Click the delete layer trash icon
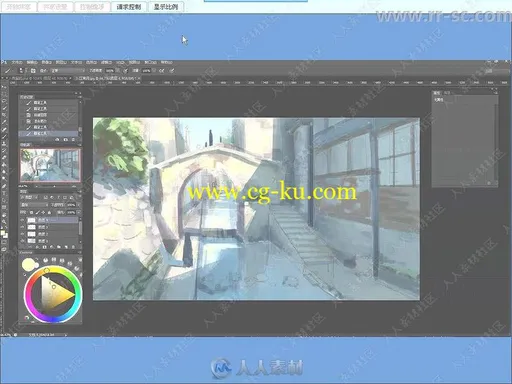Viewport: 512px width, 384px height. click(73, 247)
